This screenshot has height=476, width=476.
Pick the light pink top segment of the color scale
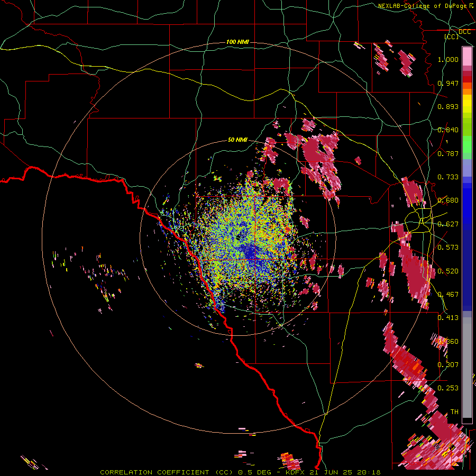click(467, 57)
